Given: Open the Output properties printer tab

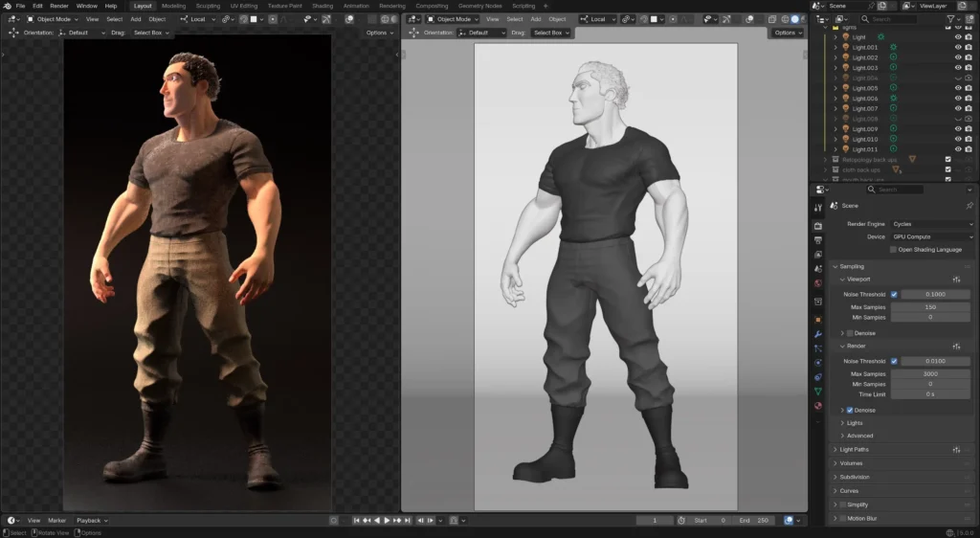Looking at the screenshot, I should [818, 240].
